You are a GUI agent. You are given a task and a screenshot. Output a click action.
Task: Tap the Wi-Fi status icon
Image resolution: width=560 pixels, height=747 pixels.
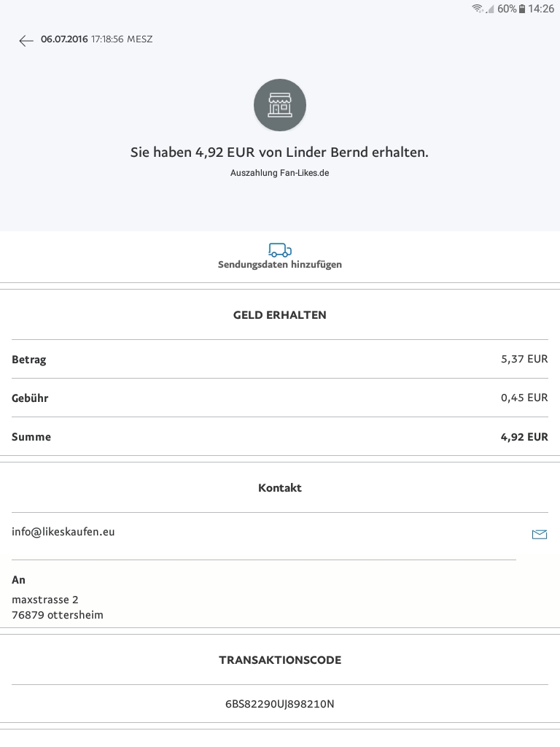click(x=478, y=9)
